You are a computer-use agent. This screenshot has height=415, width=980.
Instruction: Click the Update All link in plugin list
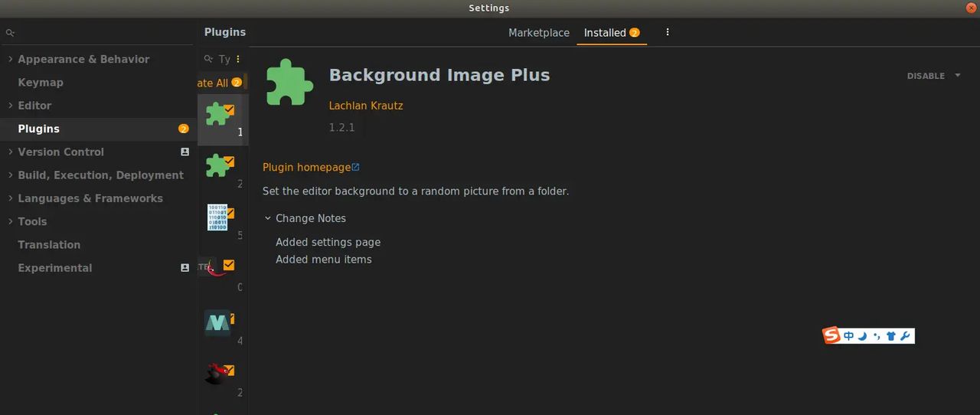[212, 83]
